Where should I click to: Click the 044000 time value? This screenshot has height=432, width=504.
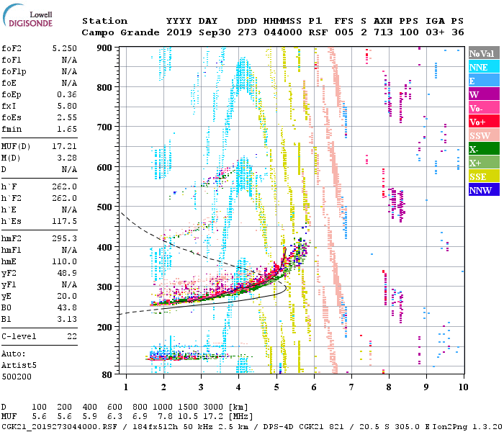tap(283, 32)
